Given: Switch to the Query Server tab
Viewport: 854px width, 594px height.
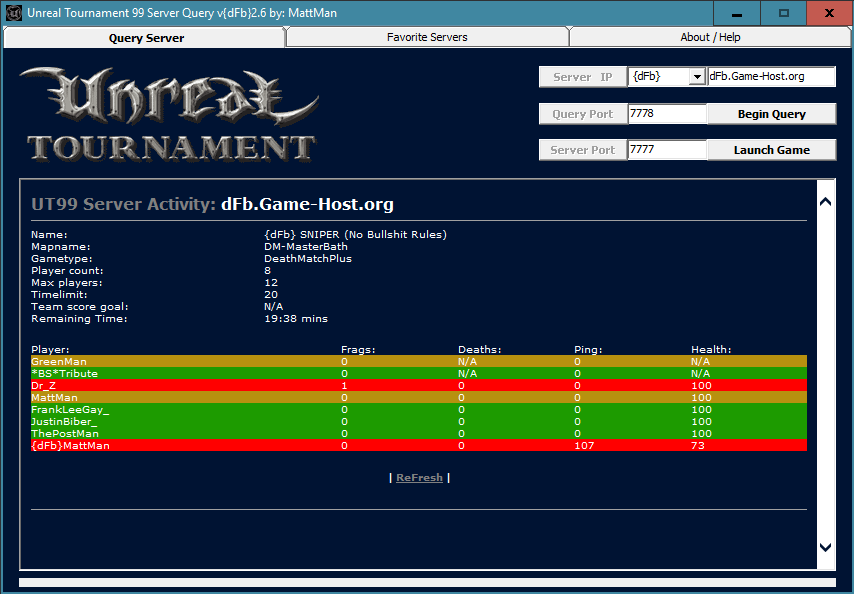Looking at the screenshot, I should coord(144,38).
